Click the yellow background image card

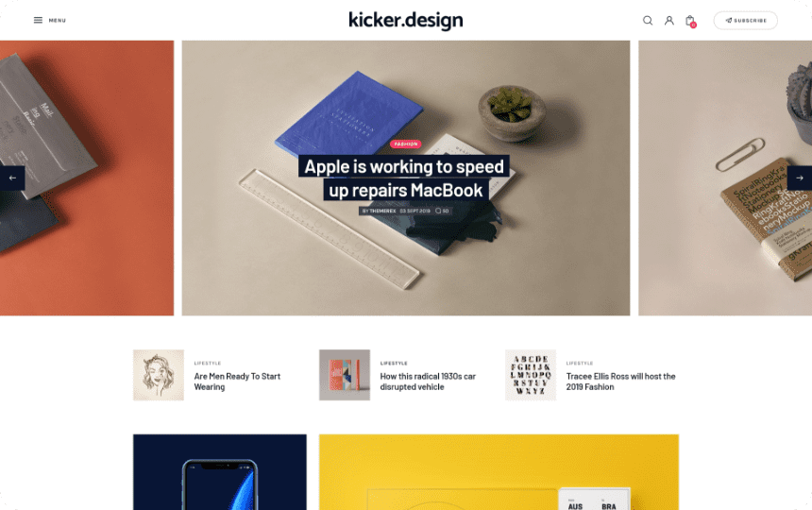[499, 472]
